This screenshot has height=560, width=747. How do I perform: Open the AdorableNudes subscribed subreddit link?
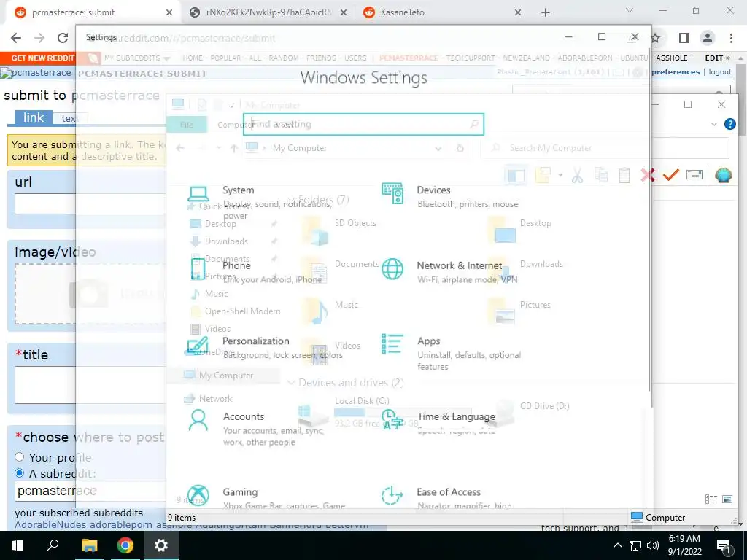(x=50, y=525)
